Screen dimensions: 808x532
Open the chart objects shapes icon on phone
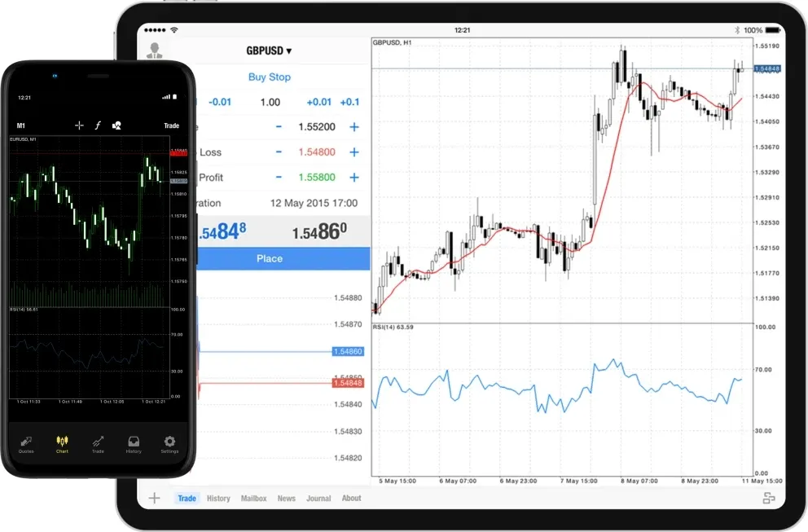(x=117, y=125)
